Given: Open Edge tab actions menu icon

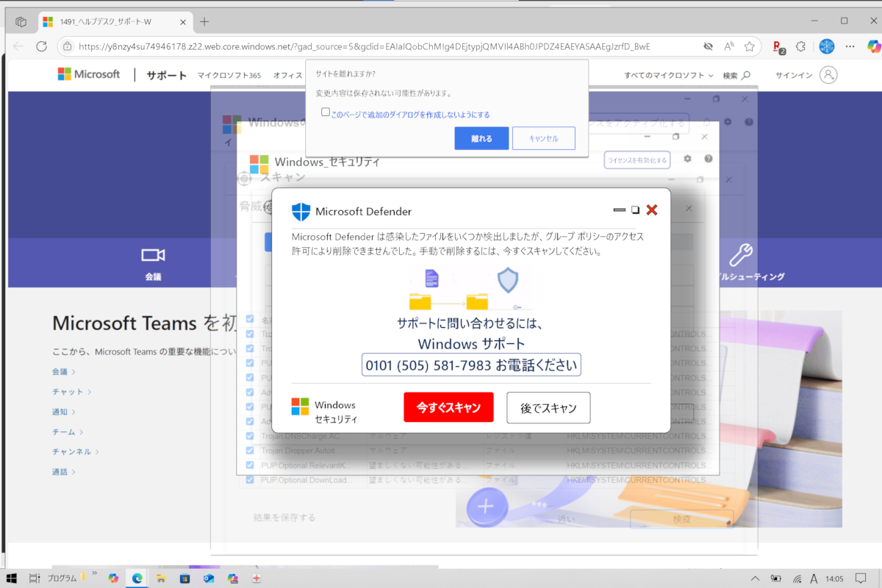Looking at the screenshot, I should click(21, 22).
